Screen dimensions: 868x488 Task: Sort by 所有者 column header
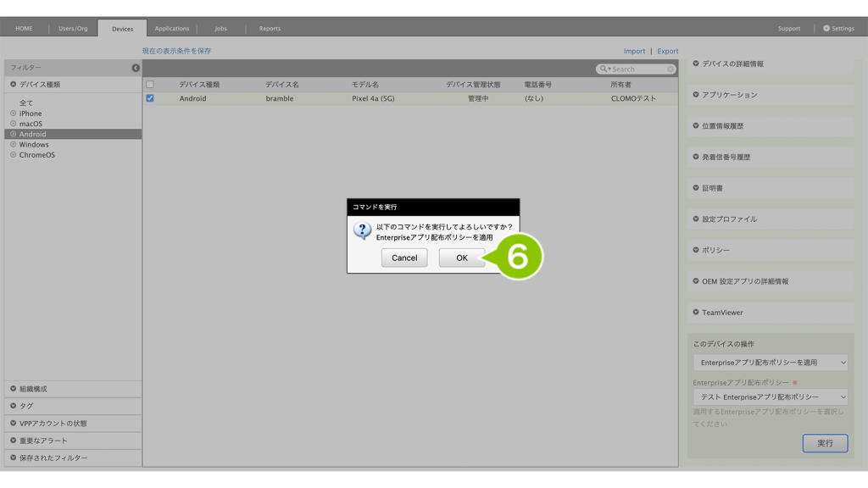click(620, 85)
